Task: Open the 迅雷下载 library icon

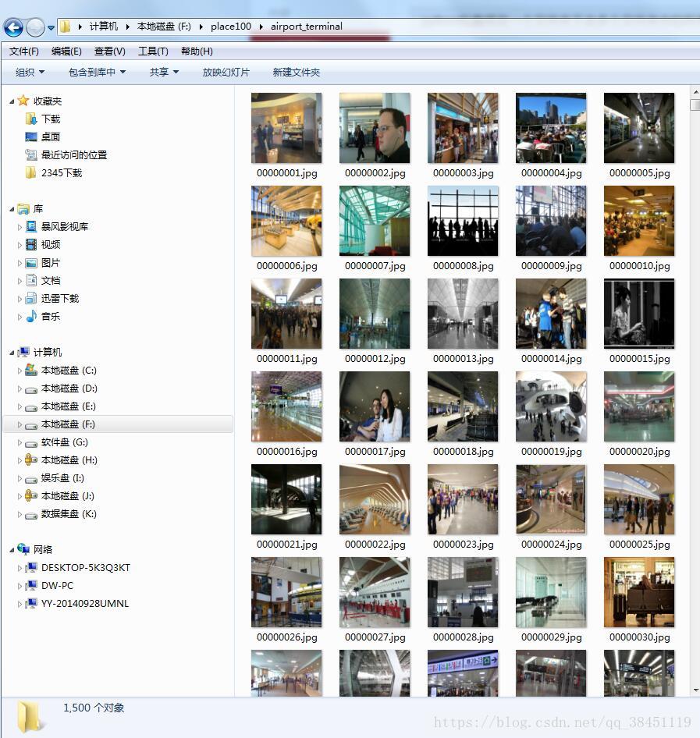Action: (31, 299)
